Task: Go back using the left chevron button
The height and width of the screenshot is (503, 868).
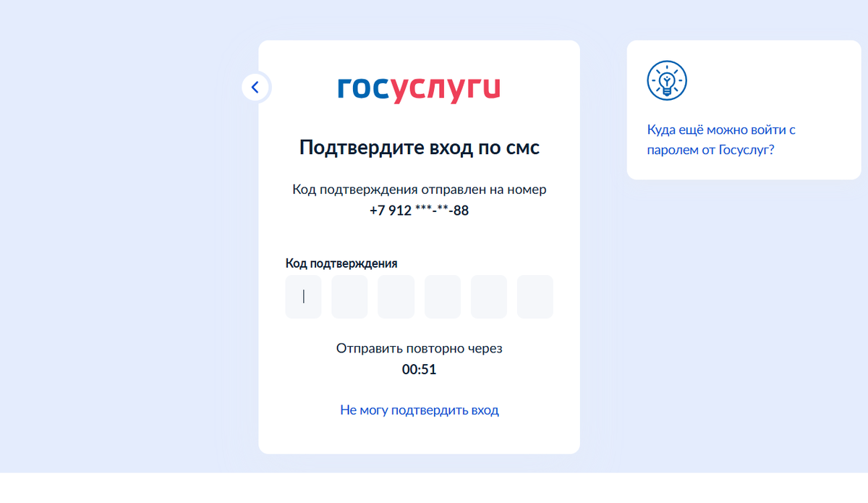Action: tap(255, 88)
